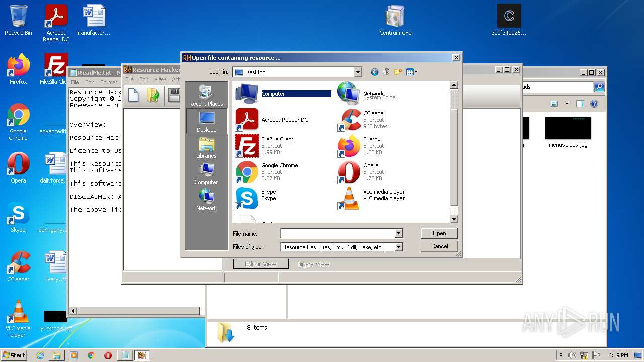This screenshot has width=644, height=362.
Task: Switch to Binary View tab
Action: point(313,264)
